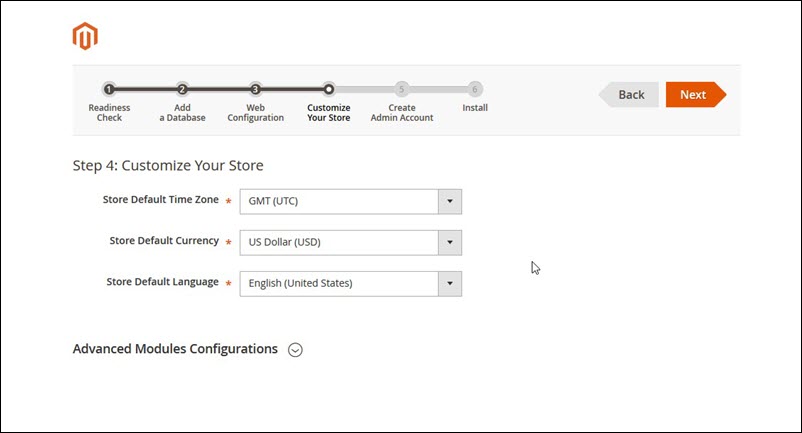
Task: Click step 3 Web Configuration circle
Action: 255,89
